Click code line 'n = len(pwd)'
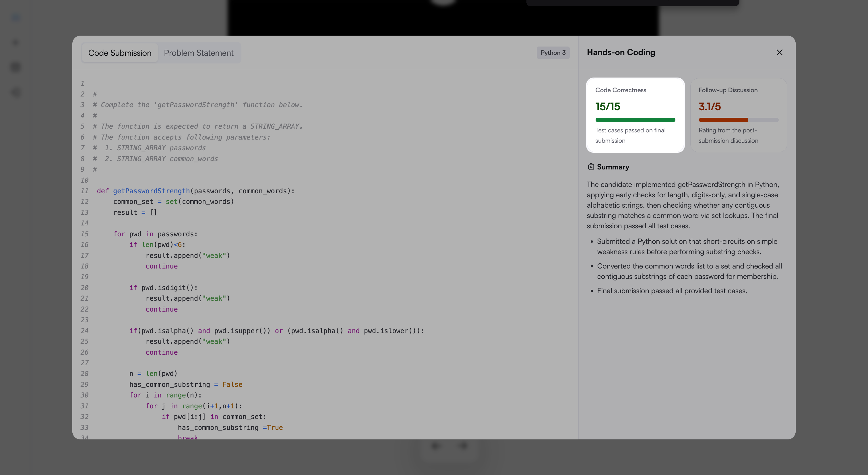Screen dimensions: 868x475 [x=153, y=374]
